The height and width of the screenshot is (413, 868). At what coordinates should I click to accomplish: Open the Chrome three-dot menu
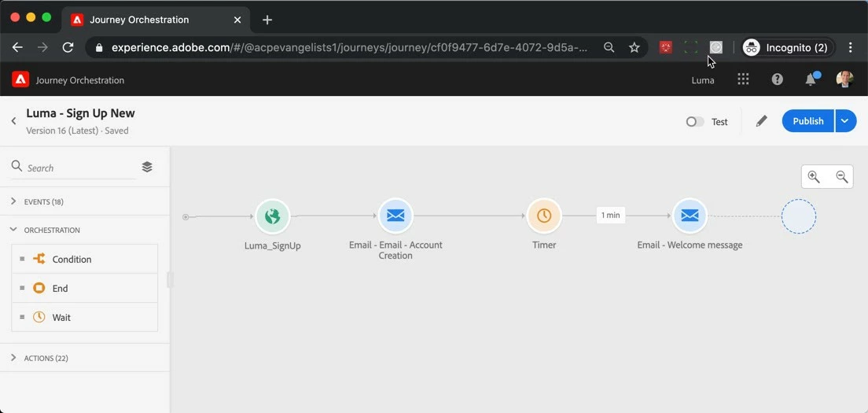pos(851,48)
